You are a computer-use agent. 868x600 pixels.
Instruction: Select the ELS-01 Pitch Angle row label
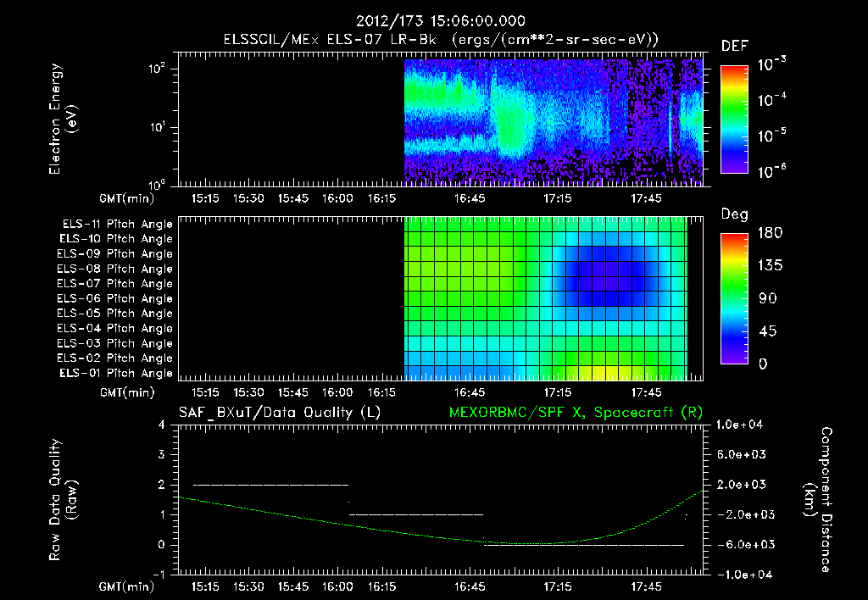coord(116,374)
